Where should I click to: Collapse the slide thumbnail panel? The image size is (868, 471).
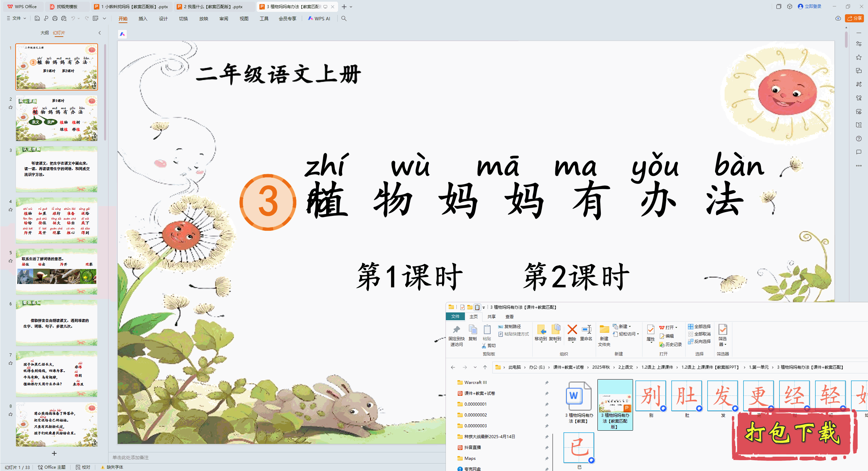(x=100, y=33)
